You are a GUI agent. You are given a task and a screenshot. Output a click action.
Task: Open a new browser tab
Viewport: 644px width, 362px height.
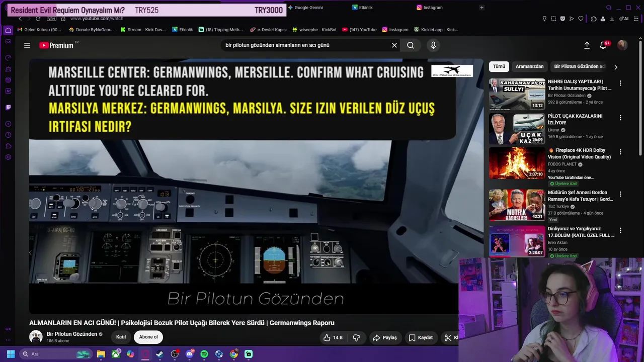pyautogui.click(x=481, y=8)
